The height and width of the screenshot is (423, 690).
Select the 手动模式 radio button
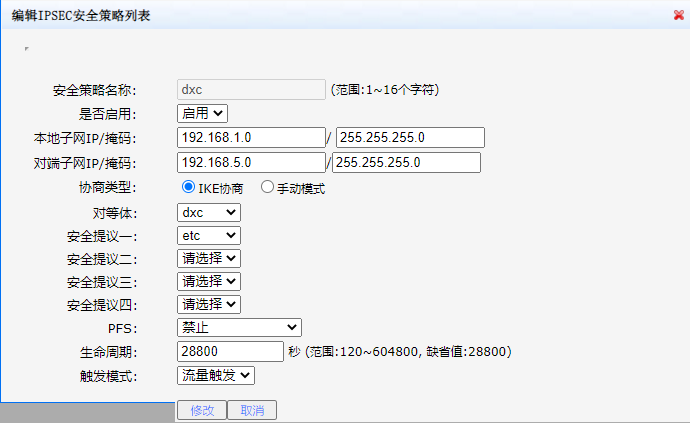[267, 187]
